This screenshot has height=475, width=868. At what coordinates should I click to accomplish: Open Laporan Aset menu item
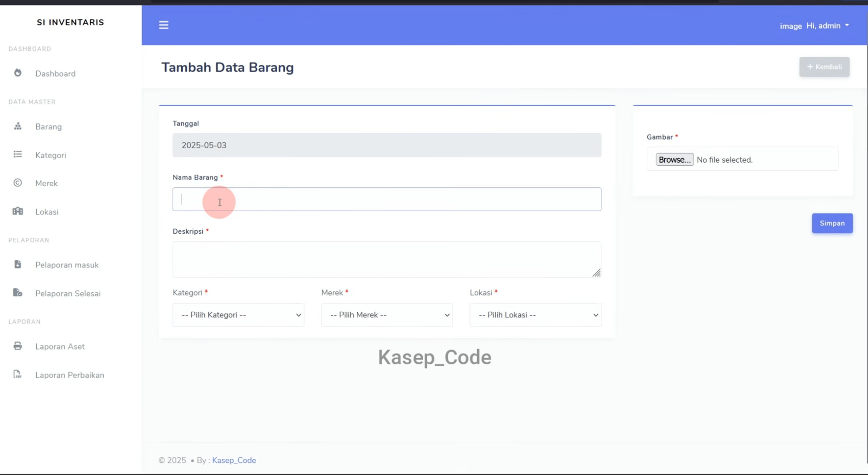click(x=60, y=346)
